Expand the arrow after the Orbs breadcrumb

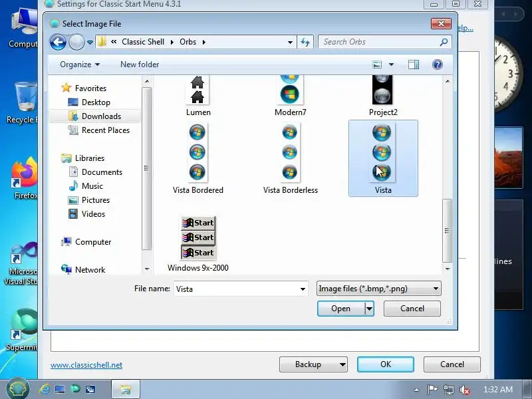click(x=204, y=42)
